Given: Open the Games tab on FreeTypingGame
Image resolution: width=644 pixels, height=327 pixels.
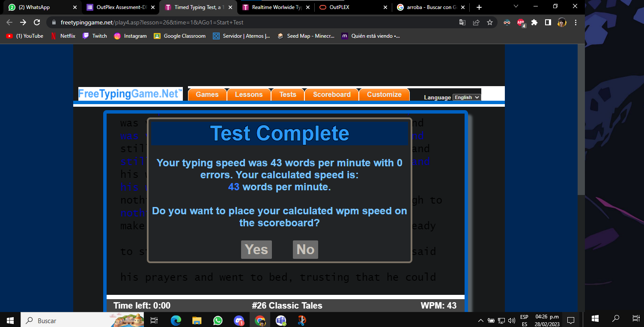Looking at the screenshot, I should (x=207, y=94).
